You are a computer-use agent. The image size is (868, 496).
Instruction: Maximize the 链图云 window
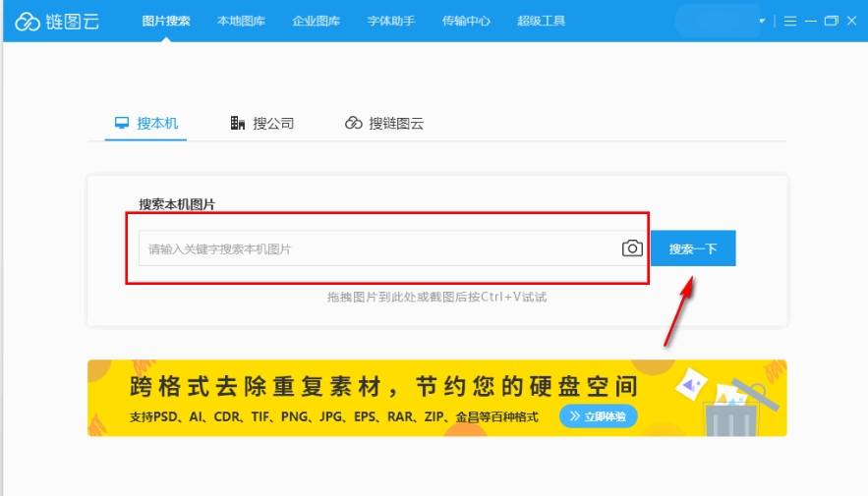[x=831, y=21]
